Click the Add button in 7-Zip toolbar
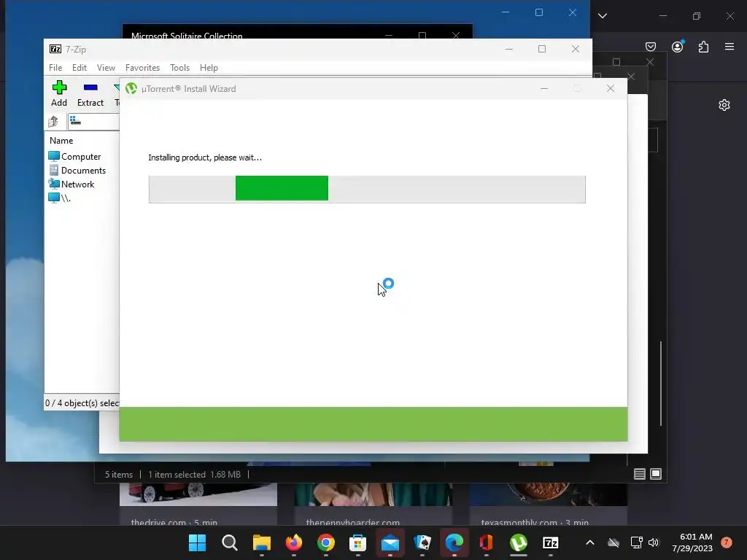This screenshot has height=560, width=747. (x=59, y=93)
